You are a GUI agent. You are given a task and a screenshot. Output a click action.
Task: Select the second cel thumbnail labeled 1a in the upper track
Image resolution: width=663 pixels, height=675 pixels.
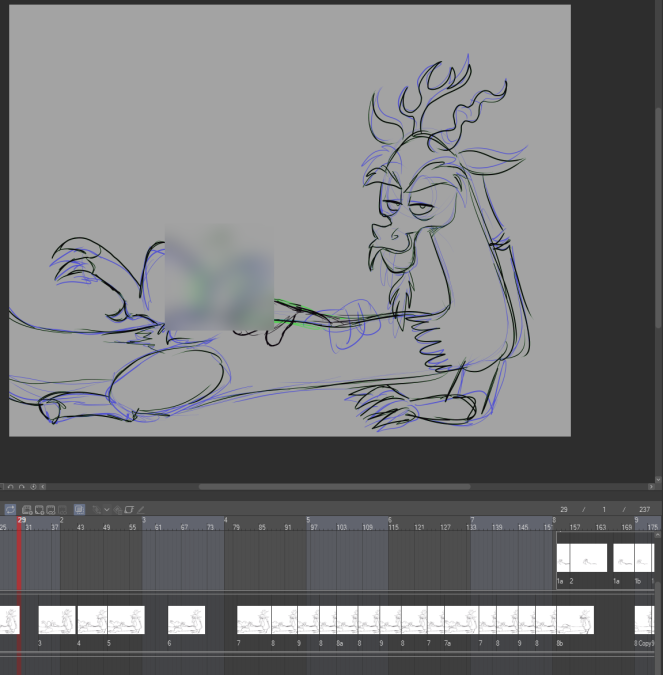tap(623, 558)
